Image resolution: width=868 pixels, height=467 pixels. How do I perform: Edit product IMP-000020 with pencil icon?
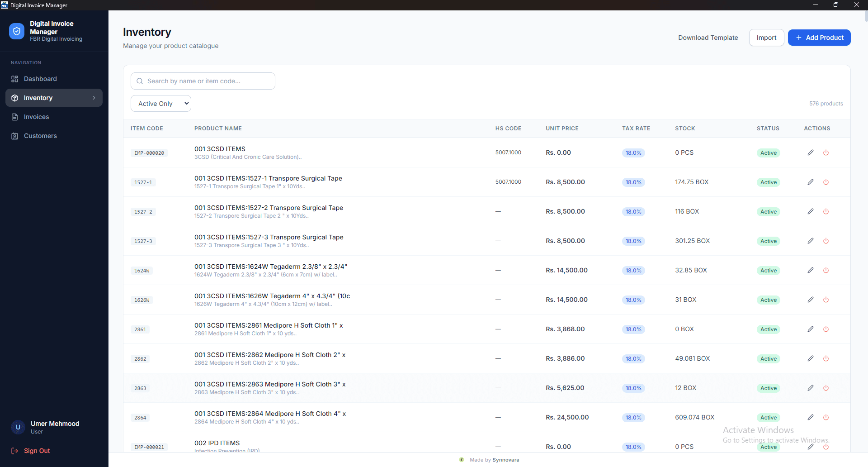811,152
